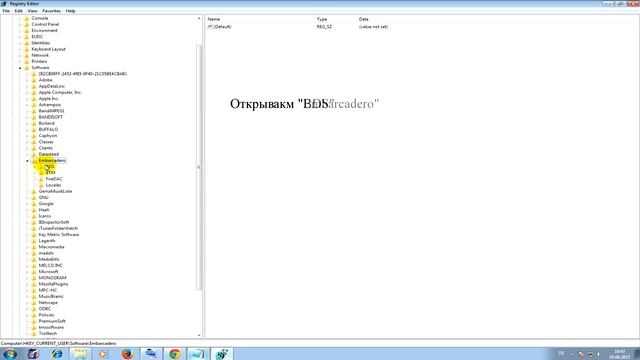Image resolution: width=640 pixels, height=360 pixels.
Task: Click the folder icon of Google key
Action: pos(34,204)
